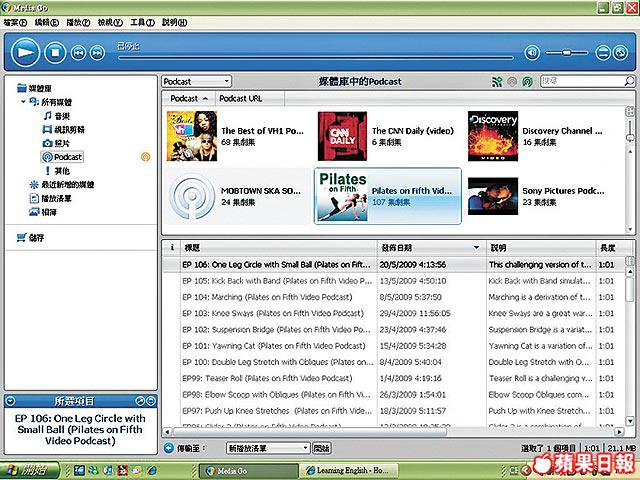Open the 播放 (Play) menu
Image resolution: width=640 pixels, height=480 pixels.
point(78,22)
